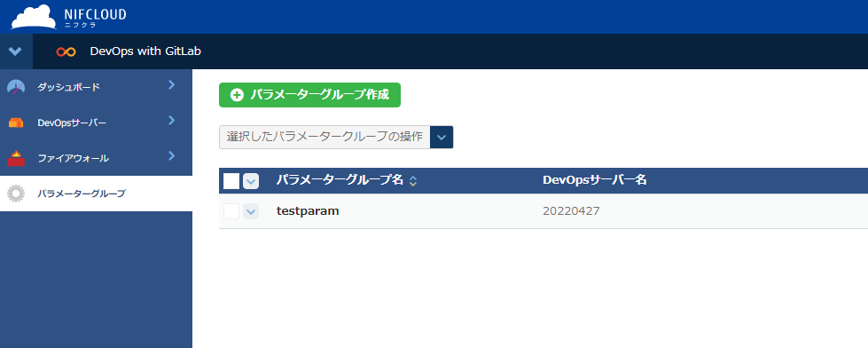Expand the ダッシュボード chevron arrow
868x348 pixels.
coord(172,85)
